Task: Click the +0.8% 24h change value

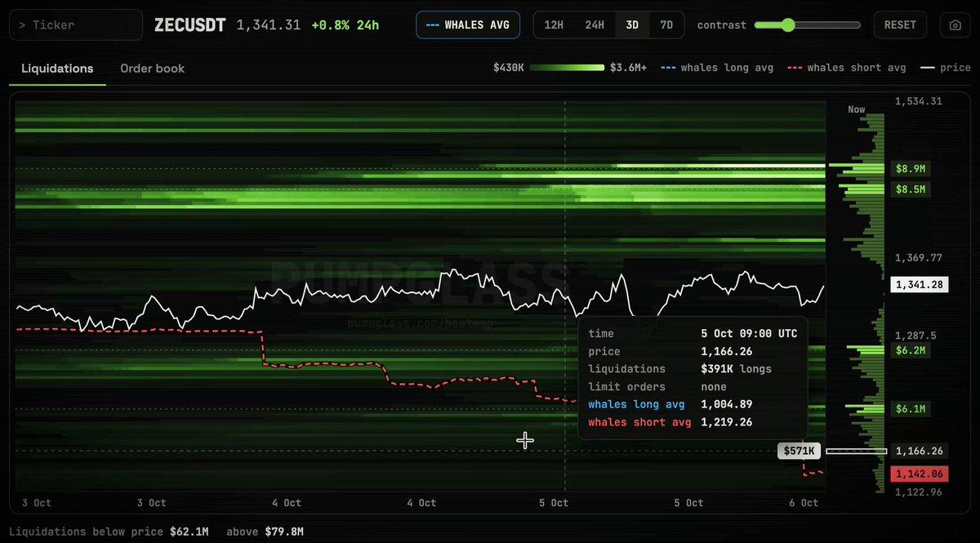Action: click(345, 25)
